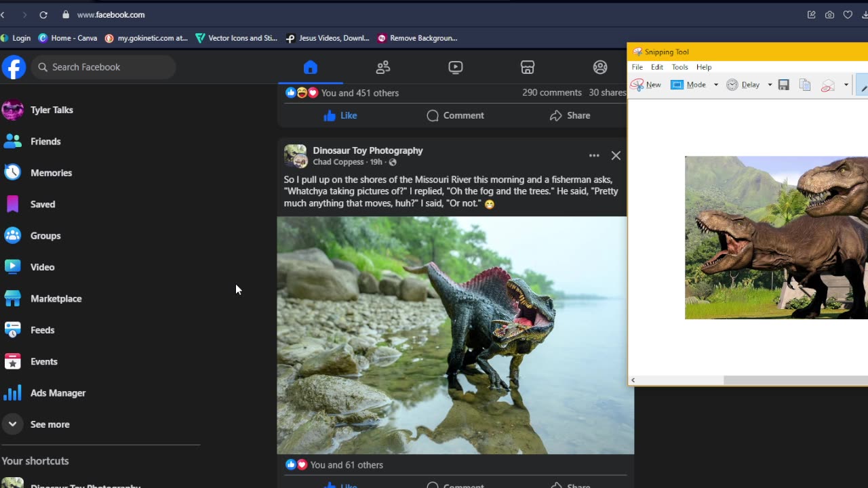Click the browser edit-page toolbar icon

point(811,14)
